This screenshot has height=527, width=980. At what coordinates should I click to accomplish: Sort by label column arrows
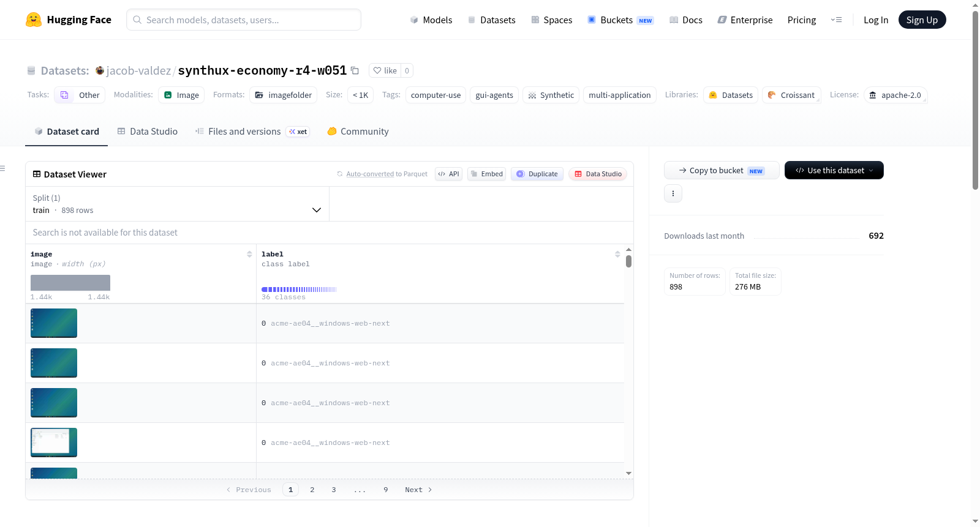617,254
